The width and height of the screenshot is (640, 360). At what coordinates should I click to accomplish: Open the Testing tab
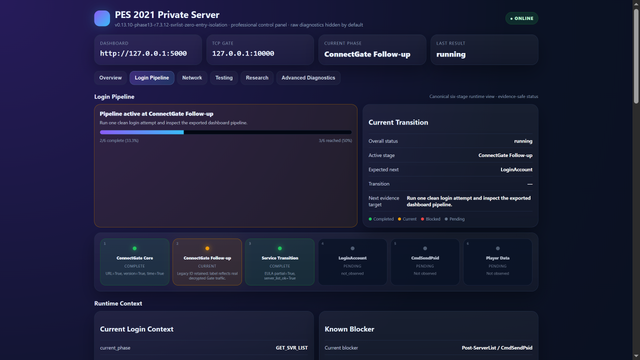tap(224, 78)
